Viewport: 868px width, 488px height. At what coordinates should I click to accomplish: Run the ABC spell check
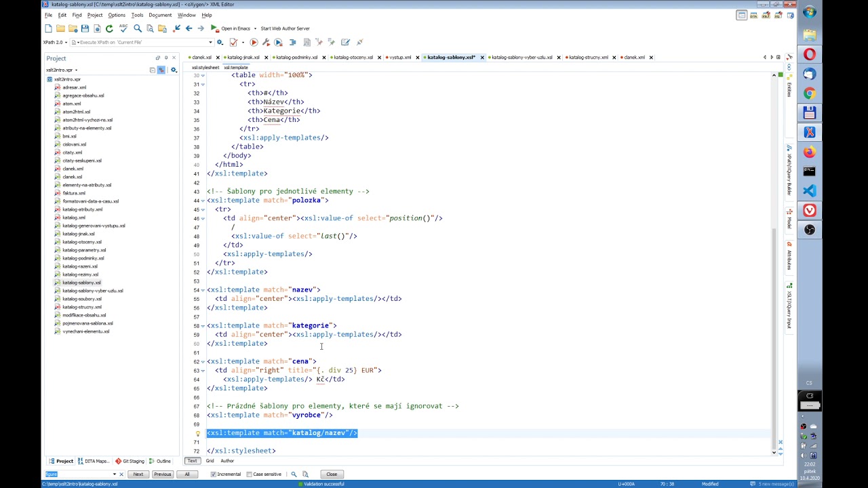point(123,28)
